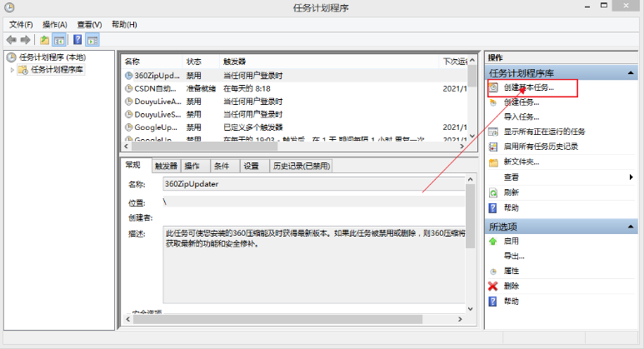The image size is (644, 349).
Task: Open Help from the toolbar question-mark icon
Action: point(77,40)
